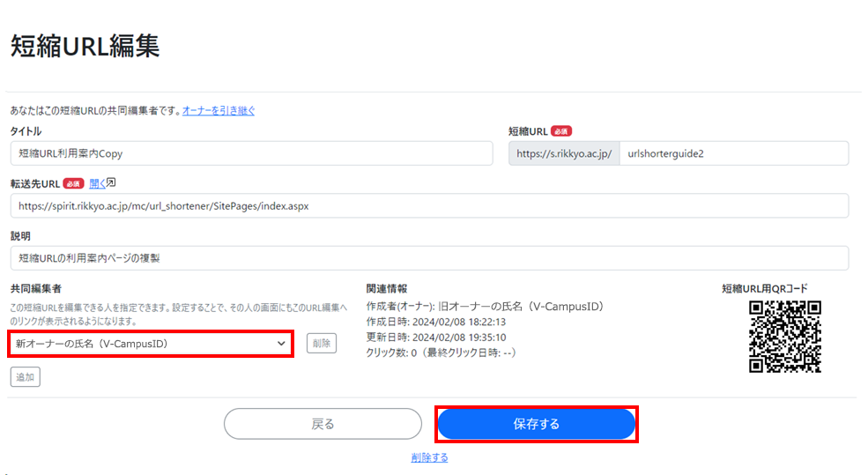Click the red 必須 badge next to 短縮URL
868x475 pixels.
point(561,131)
